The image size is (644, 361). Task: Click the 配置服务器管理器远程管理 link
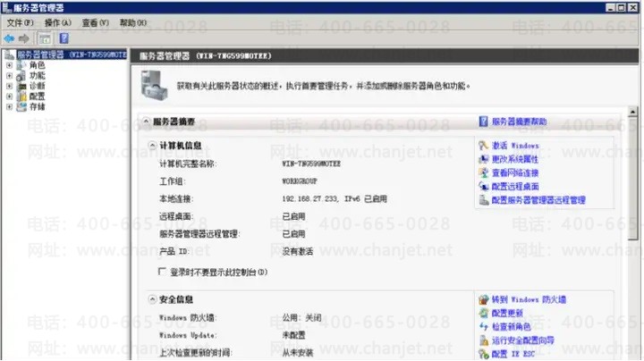point(538,200)
